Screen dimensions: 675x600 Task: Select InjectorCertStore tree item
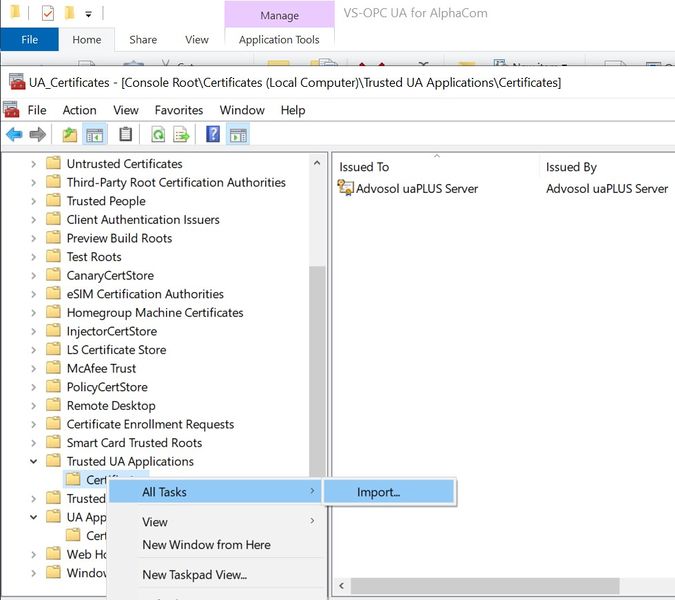click(x=111, y=331)
